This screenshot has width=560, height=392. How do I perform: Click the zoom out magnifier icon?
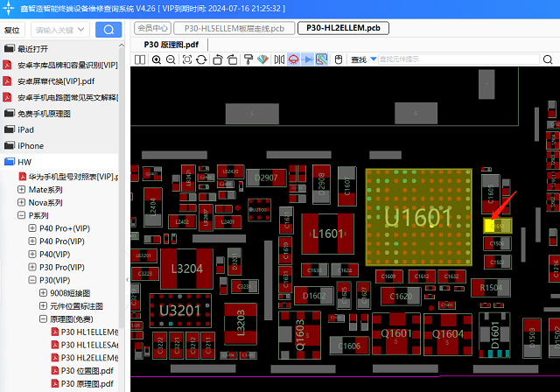171,59
